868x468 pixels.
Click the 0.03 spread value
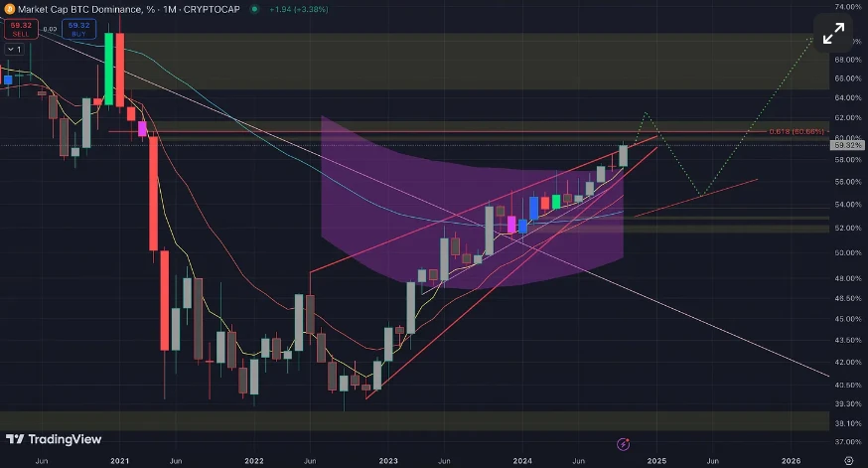coord(50,30)
